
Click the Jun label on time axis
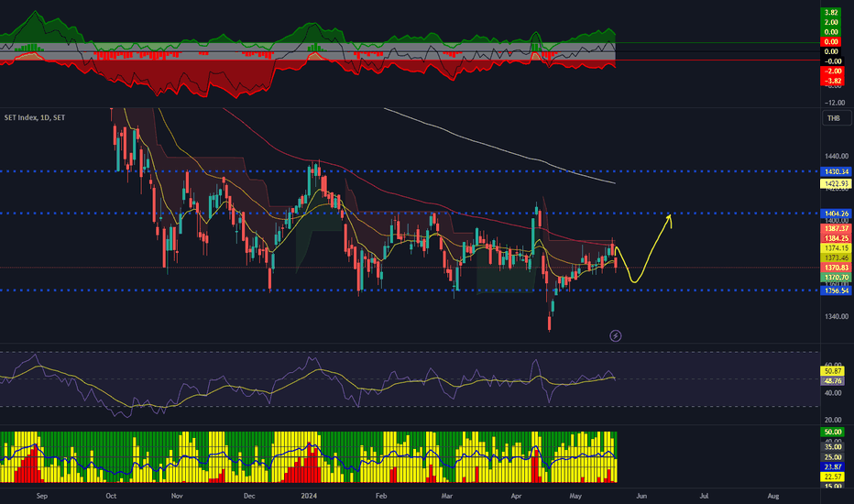click(x=641, y=497)
